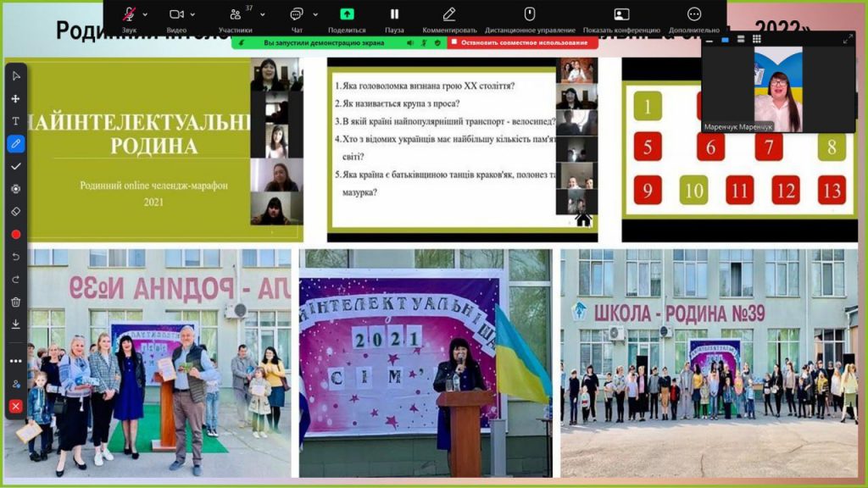Unmute the microphone via Звук icon
Screen dimensions: 868x488
tap(129, 14)
